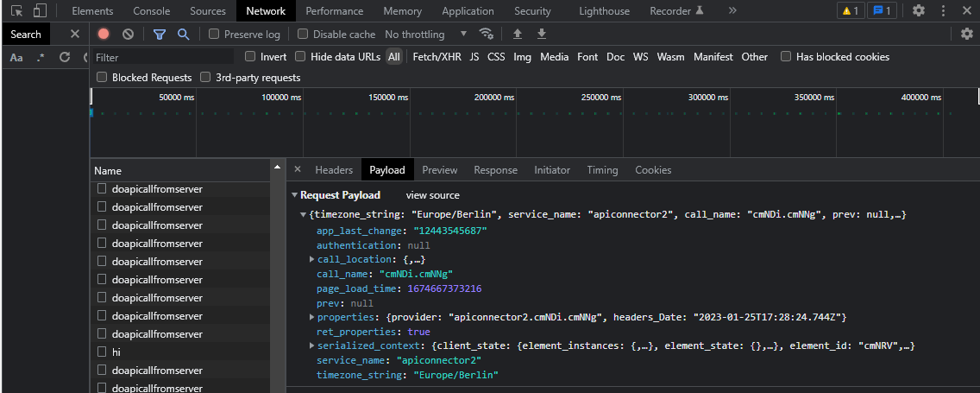Select the 'hi' request row
The image size is (980, 393).
[x=180, y=352]
